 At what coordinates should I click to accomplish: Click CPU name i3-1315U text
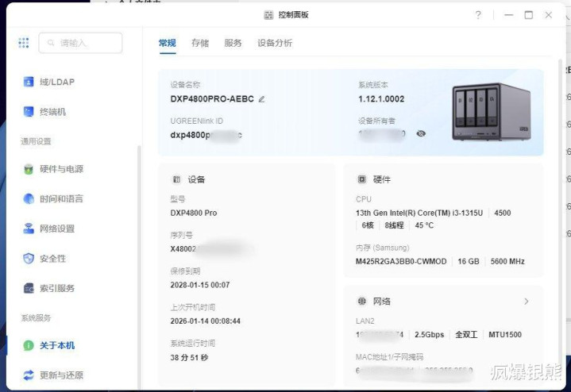[419, 213]
